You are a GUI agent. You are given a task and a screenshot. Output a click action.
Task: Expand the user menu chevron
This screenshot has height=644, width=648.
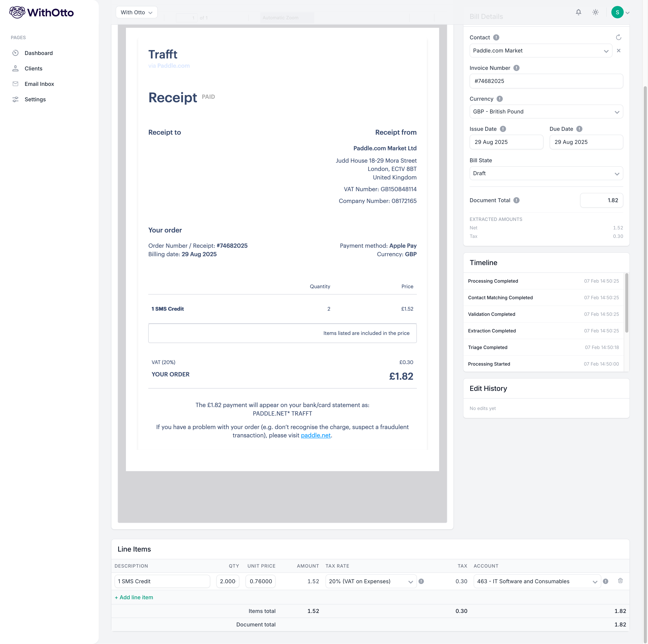(x=628, y=13)
